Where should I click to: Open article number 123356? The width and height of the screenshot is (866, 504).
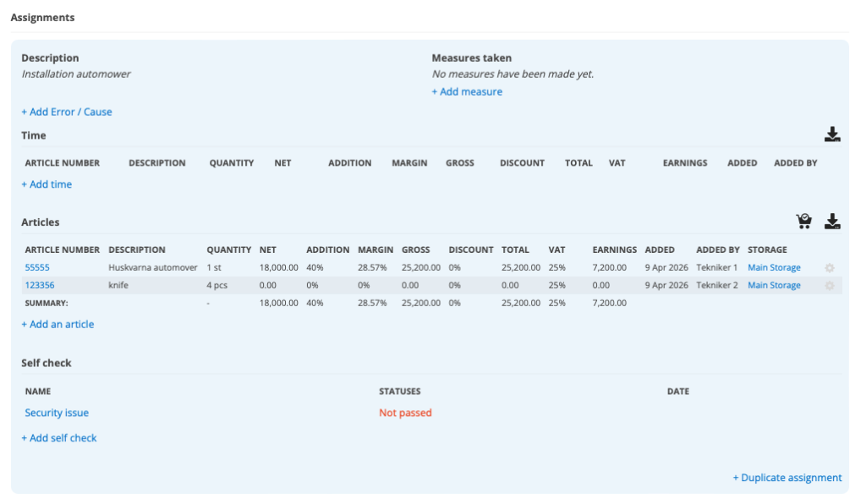point(40,285)
